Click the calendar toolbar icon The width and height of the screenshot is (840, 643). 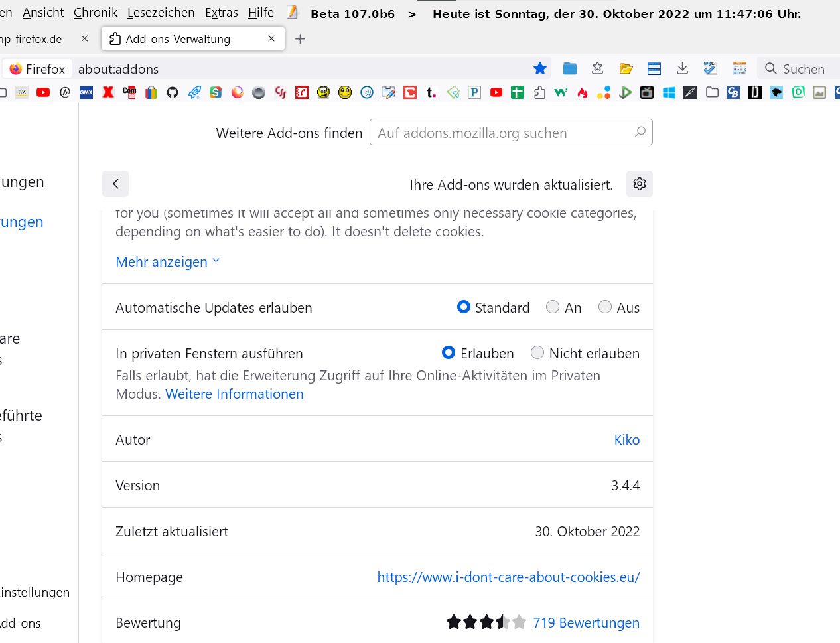click(x=739, y=68)
